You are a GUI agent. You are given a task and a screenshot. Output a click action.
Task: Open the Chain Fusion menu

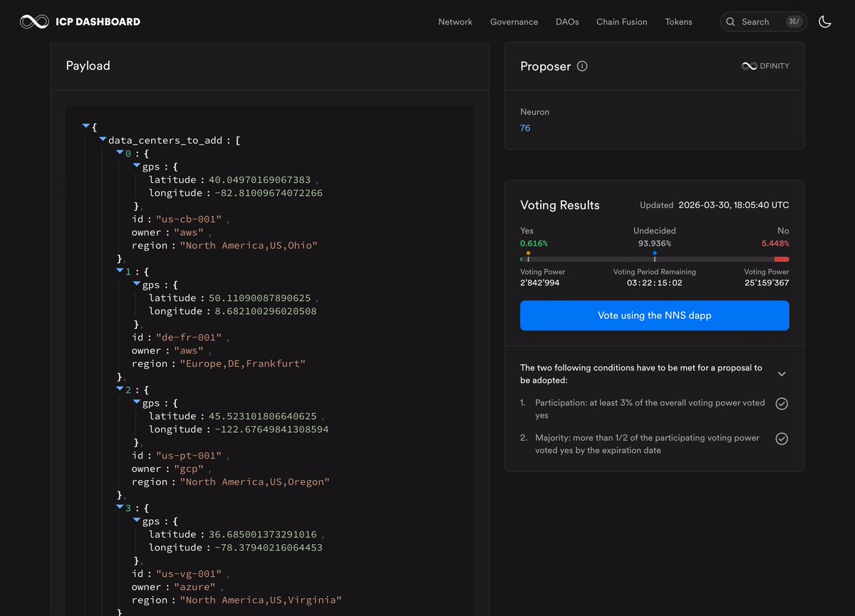pyautogui.click(x=622, y=22)
